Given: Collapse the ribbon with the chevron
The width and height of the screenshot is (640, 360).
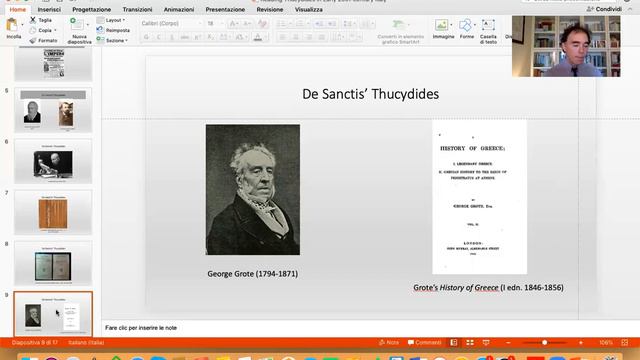Looking at the screenshot, I should [630, 9].
